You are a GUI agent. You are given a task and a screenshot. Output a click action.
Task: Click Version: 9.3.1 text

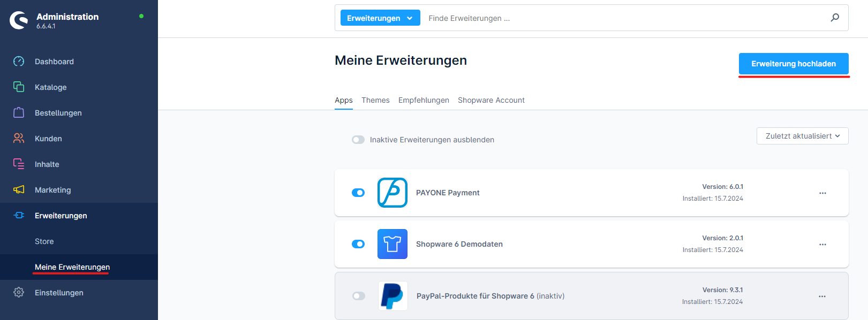tap(722, 290)
